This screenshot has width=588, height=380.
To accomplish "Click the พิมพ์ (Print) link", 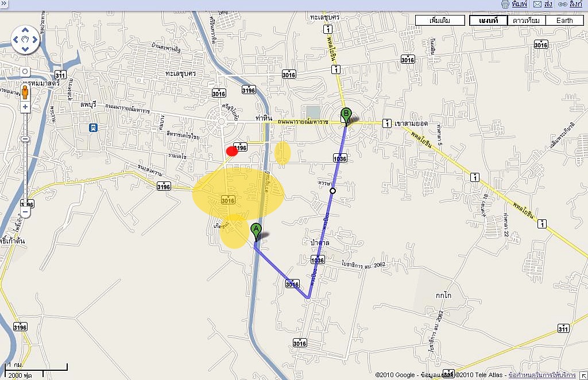I will point(519,4).
